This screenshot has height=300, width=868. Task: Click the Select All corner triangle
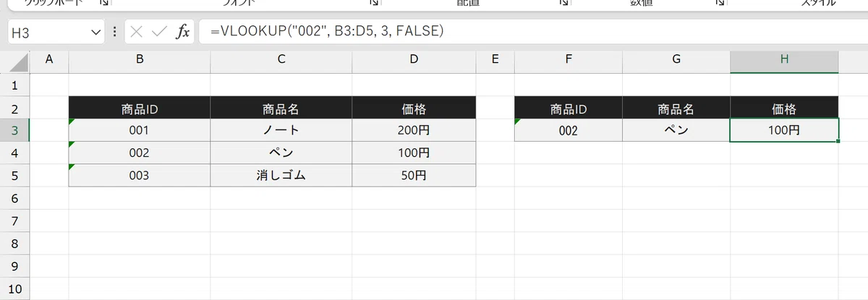[17, 61]
